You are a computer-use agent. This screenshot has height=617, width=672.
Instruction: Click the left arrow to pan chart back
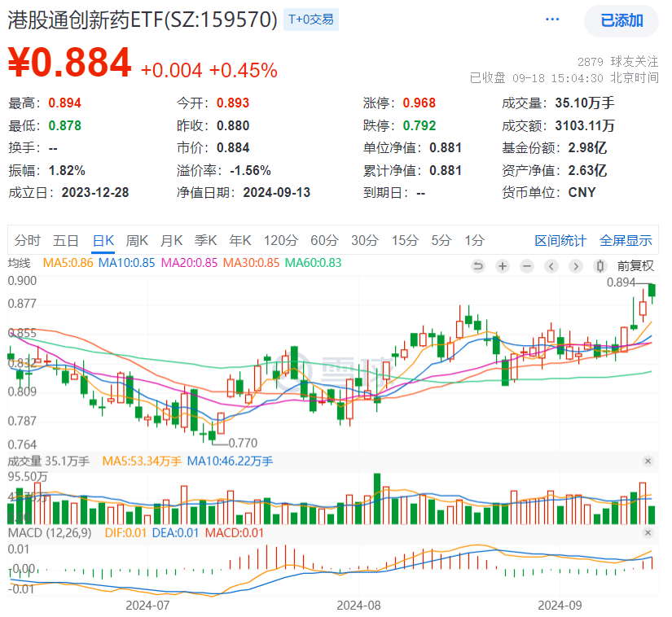coord(551,266)
